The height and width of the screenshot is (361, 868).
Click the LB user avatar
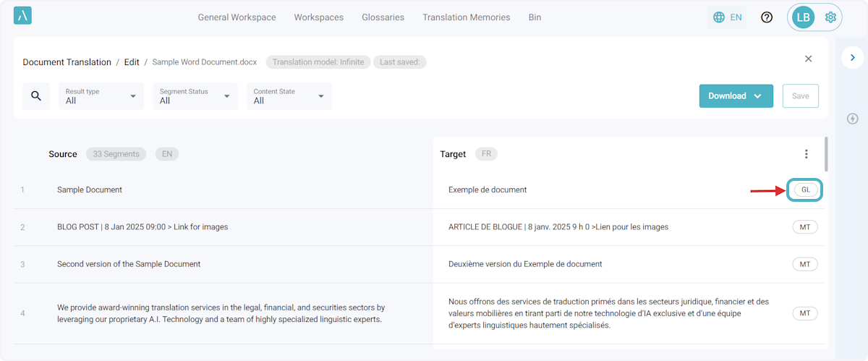803,17
